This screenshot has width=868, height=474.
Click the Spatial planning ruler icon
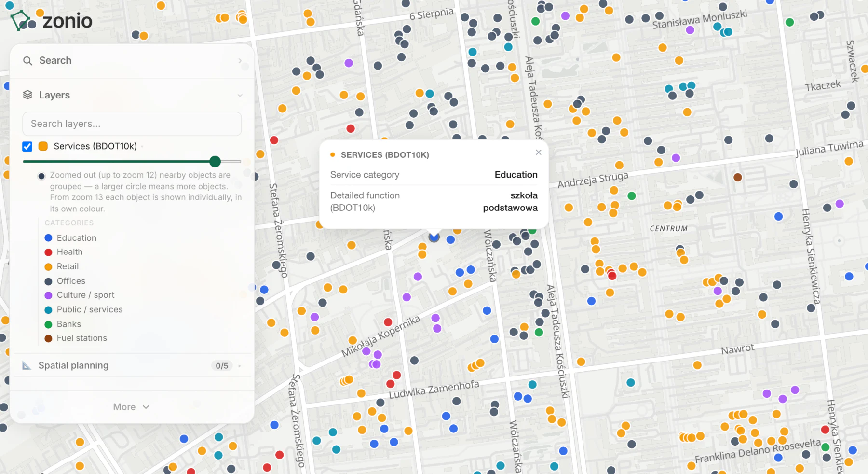click(x=27, y=365)
